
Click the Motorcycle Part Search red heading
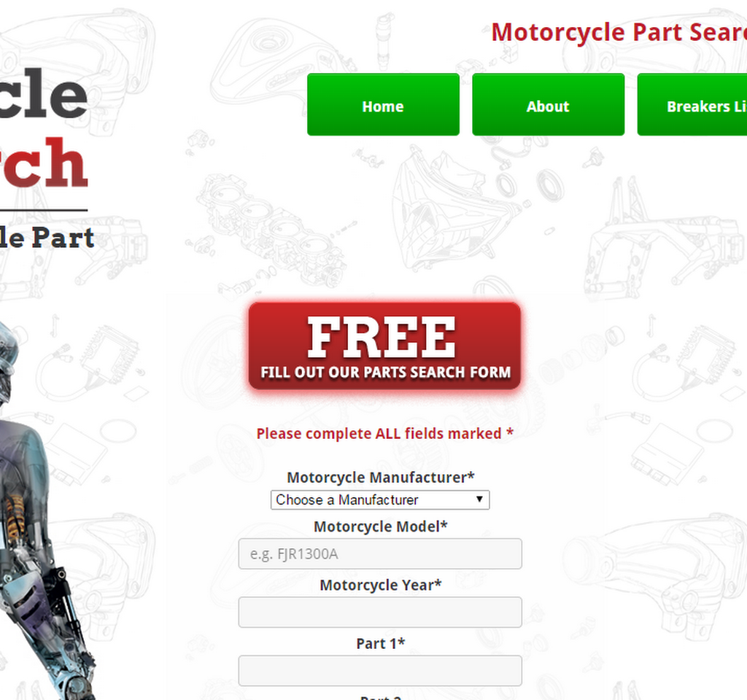tap(619, 32)
